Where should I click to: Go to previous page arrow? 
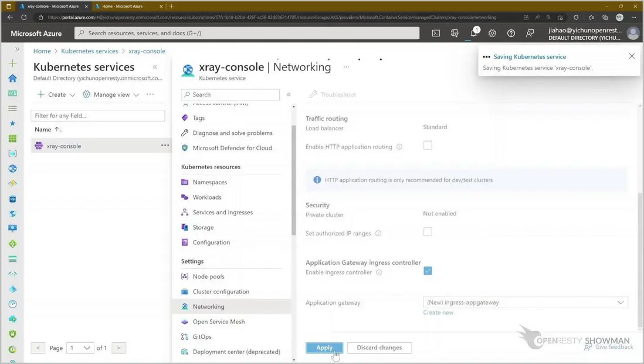point(38,348)
